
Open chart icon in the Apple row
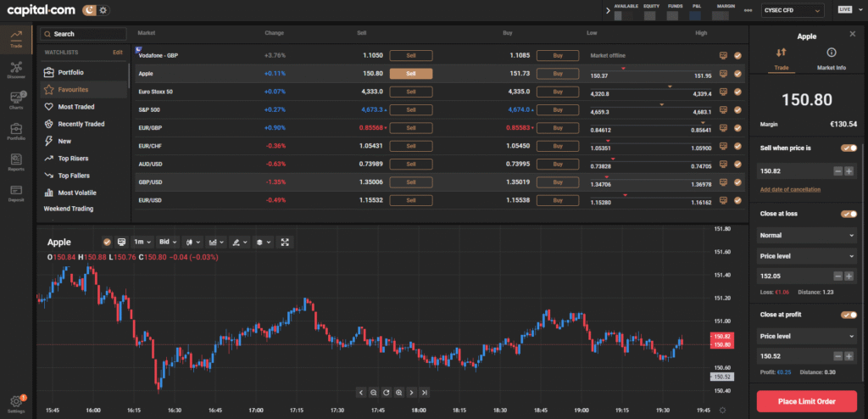(723, 74)
